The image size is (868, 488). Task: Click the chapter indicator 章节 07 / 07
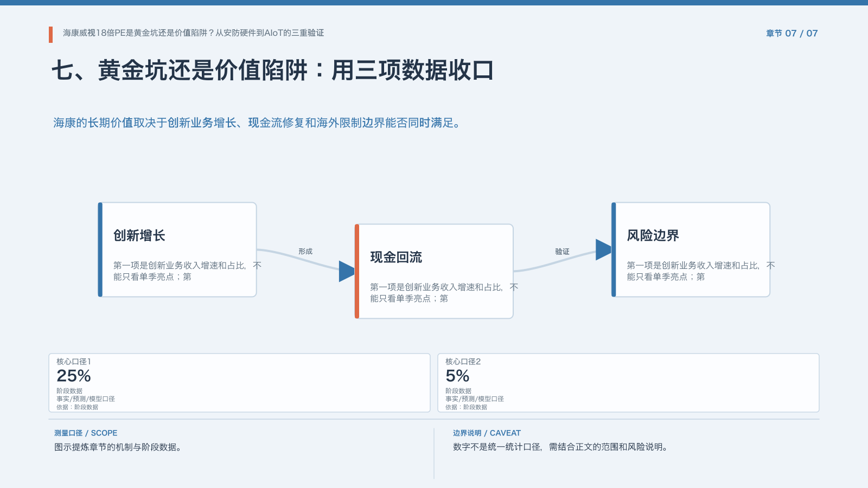792,33
